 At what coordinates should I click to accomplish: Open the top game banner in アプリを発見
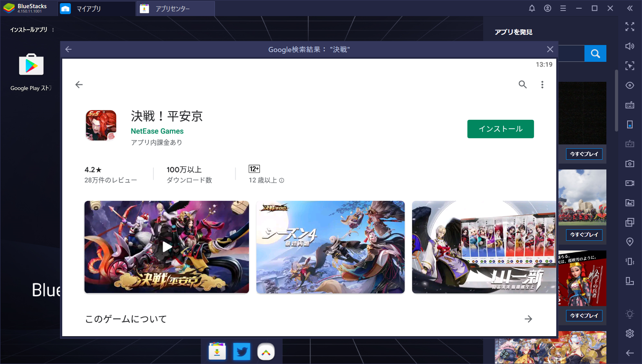(x=582, y=113)
